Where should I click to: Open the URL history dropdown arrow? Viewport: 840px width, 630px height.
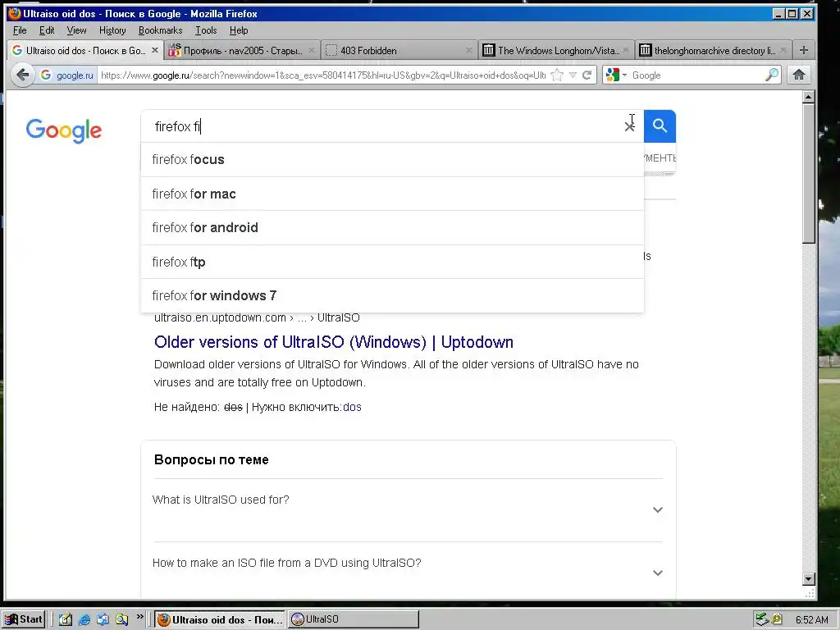[573, 75]
